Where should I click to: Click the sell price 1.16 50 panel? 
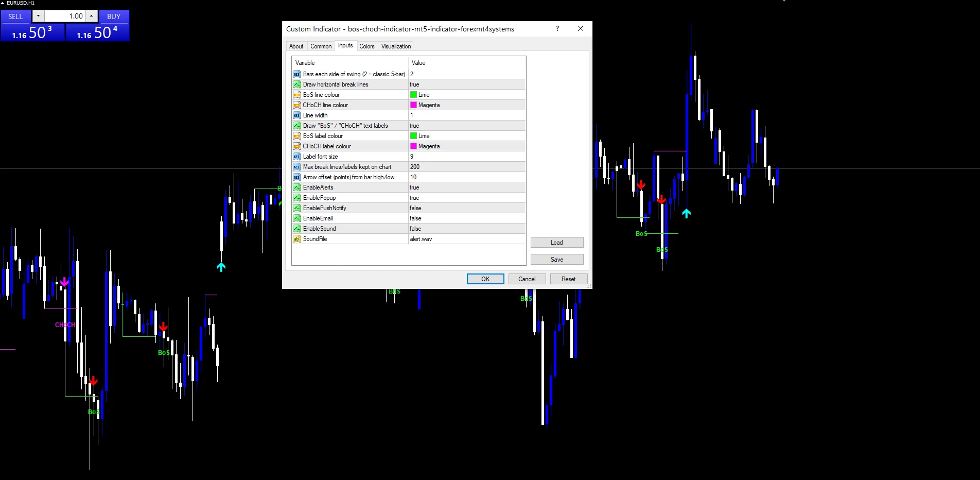(x=32, y=32)
